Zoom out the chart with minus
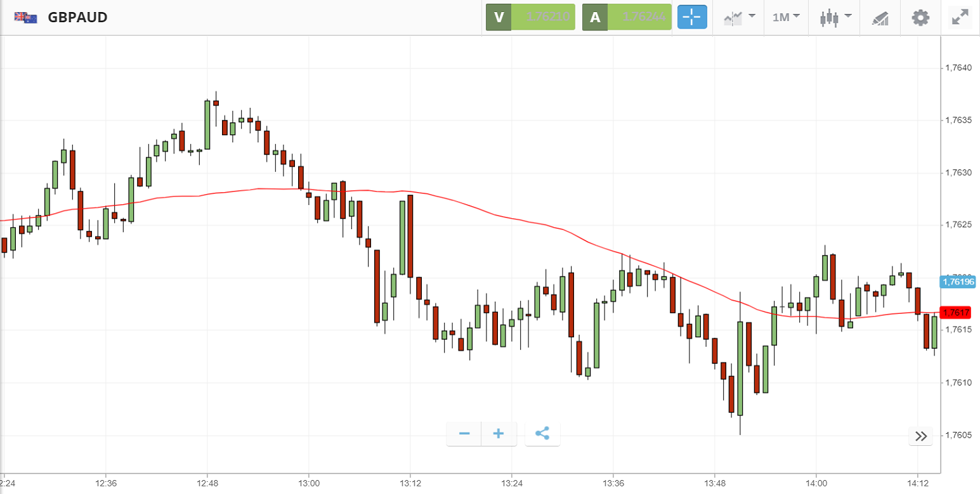Viewport: 980px width, 494px height. (x=464, y=434)
